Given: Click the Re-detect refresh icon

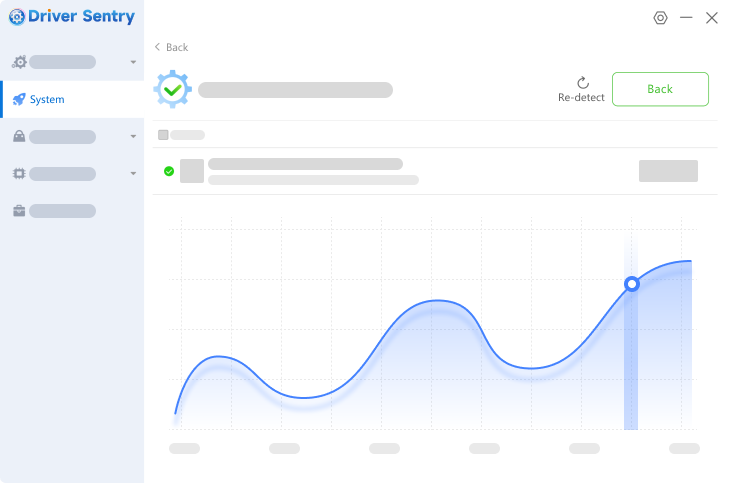Looking at the screenshot, I should point(583,83).
